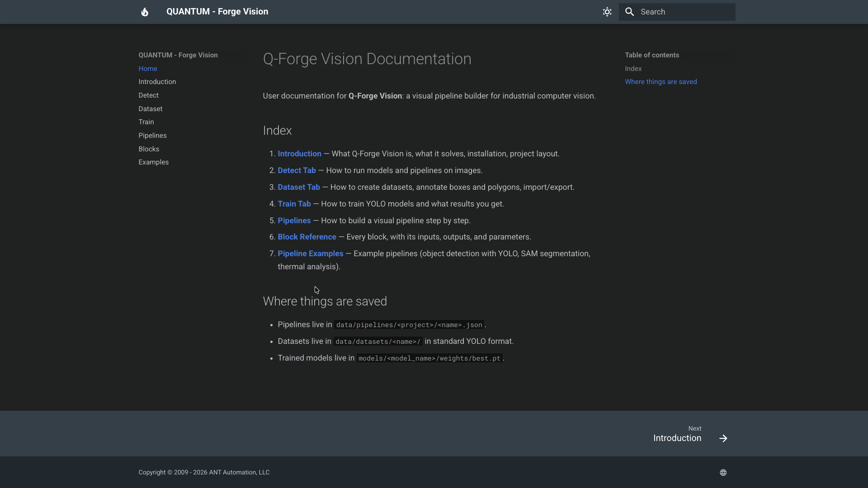Viewport: 868px width, 488px height.
Task: Click the Next arrow icon in footer
Action: (x=723, y=438)
